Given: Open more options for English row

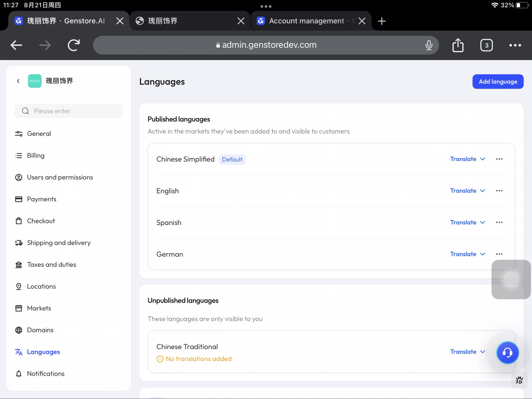Looking at the screenshot, I should (x=499, y=191).
